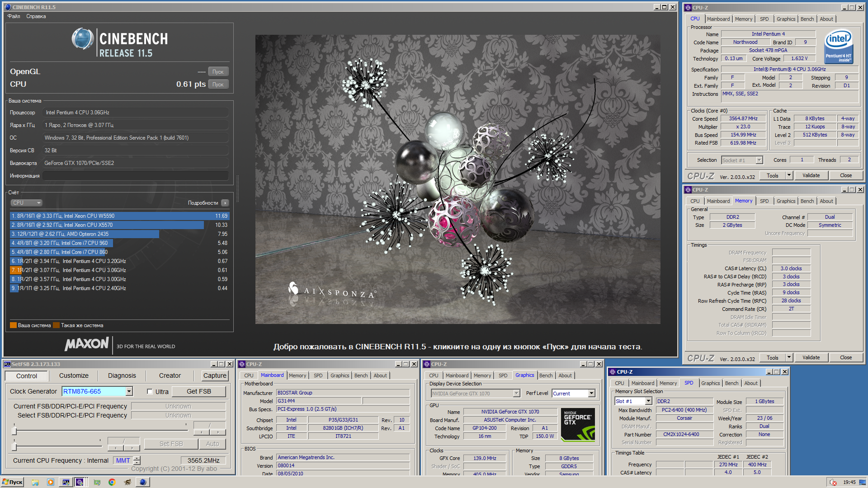Viewport: 868px width, 488px height.
Task: Click the Intel Pentium 4 HT logo
Action: (x=839, y=47)
